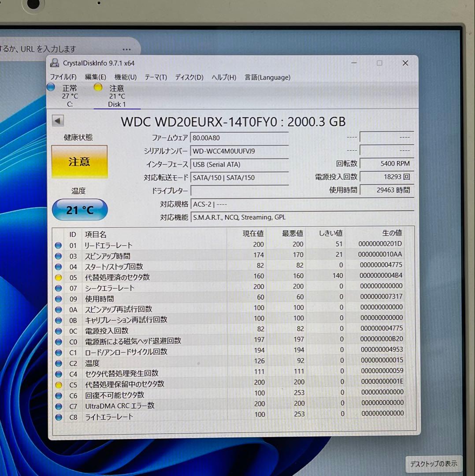Click the status dot for セクタ代替処理発生回数 row
Image resolution: width=475 pixels, height=476 pixels.
coord(58,374)
